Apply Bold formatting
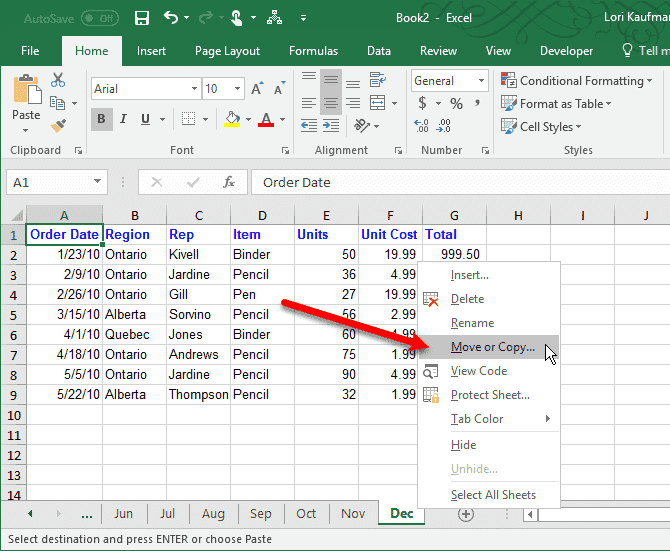Image resolution: width=670 pixels, height=551 pixels. click(102, 120)
